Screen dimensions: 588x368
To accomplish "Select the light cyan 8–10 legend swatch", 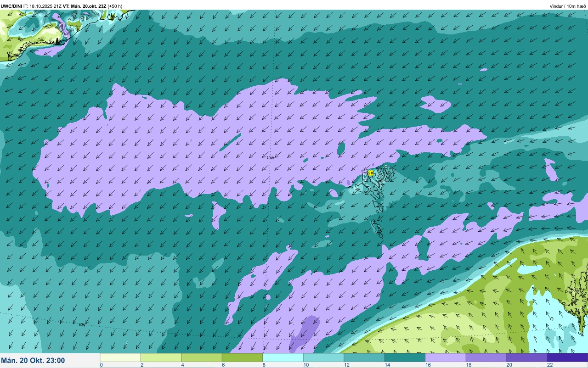I will [283, 357].
